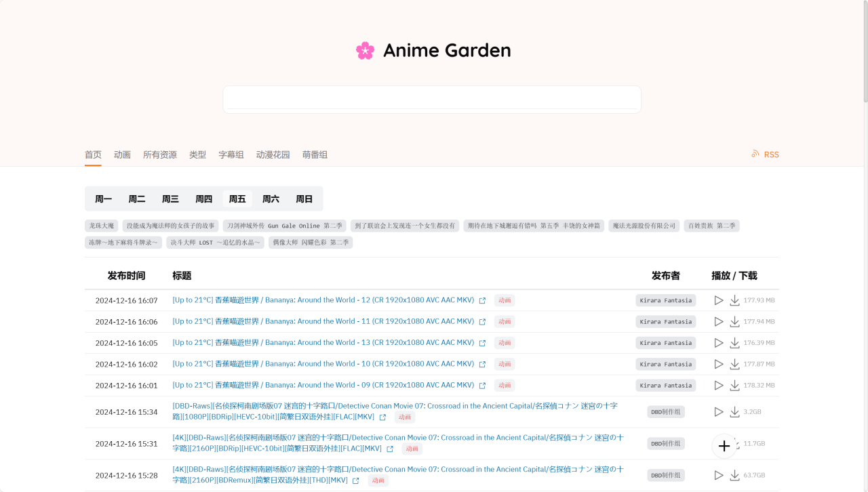The height and width of the screenshot is (492, 868).
Task: Filter by 冻牌～地下麻将斗牌录～ tag
Action: tap(123, 242)
